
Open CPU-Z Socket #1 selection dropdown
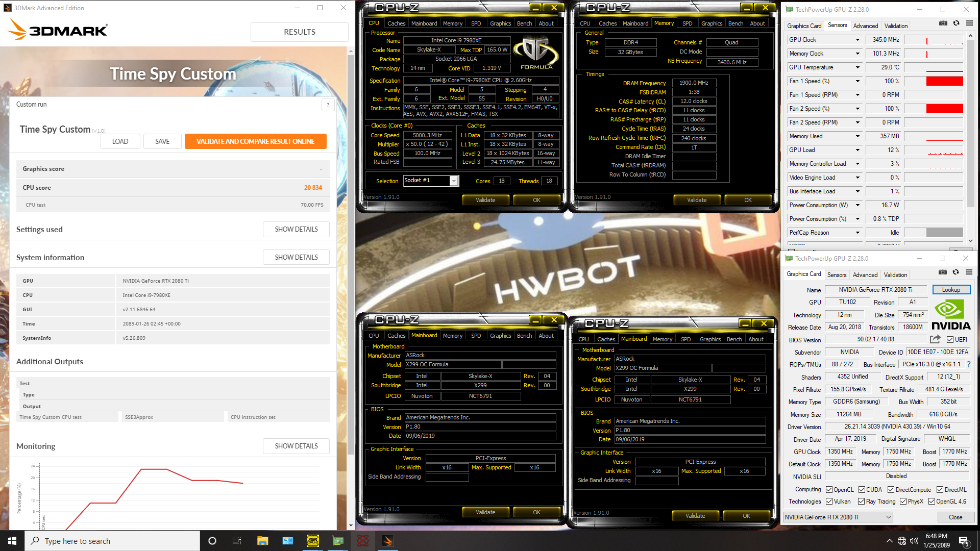[x=454, y=181]
